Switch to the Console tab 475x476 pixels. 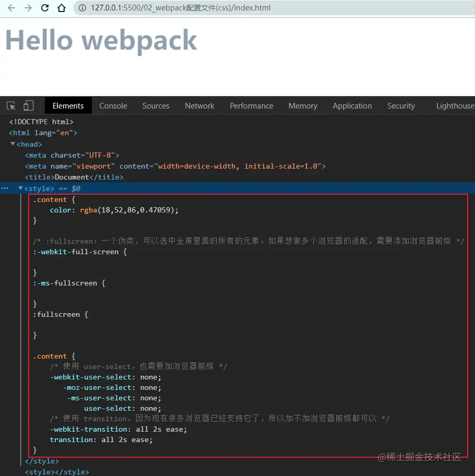pos(113,105)
